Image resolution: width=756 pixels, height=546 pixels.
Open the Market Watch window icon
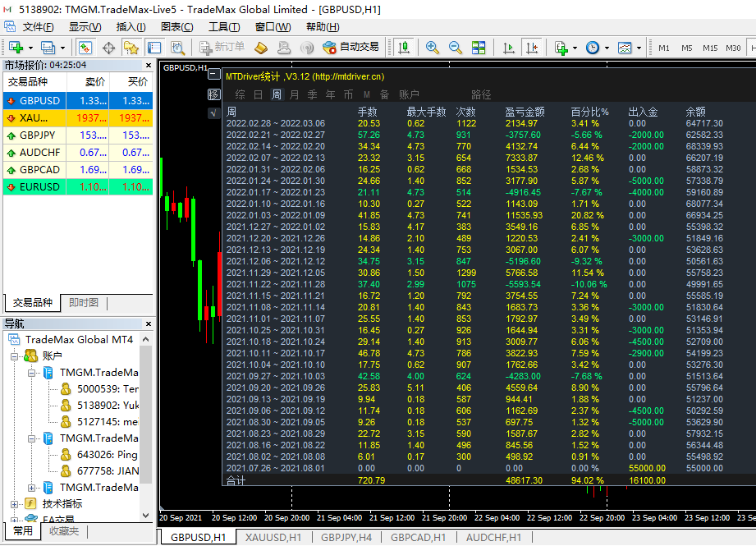click(x=85, y=48)
